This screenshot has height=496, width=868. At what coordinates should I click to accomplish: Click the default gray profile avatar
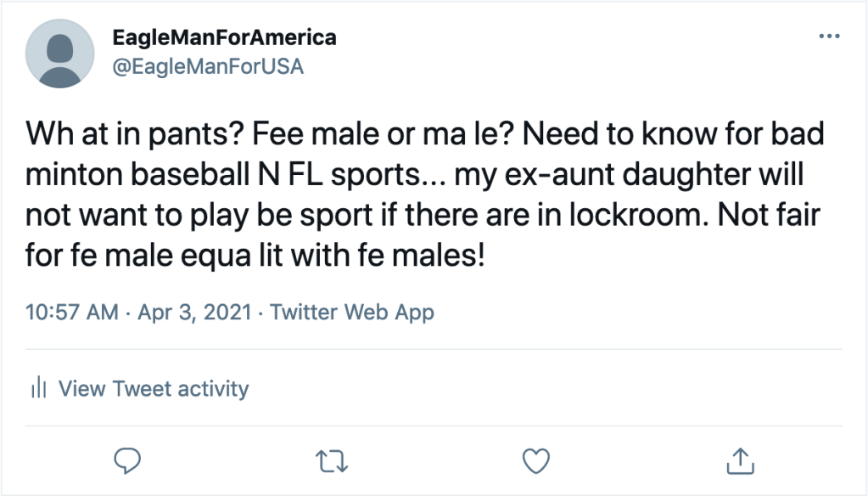coord(59,54)
